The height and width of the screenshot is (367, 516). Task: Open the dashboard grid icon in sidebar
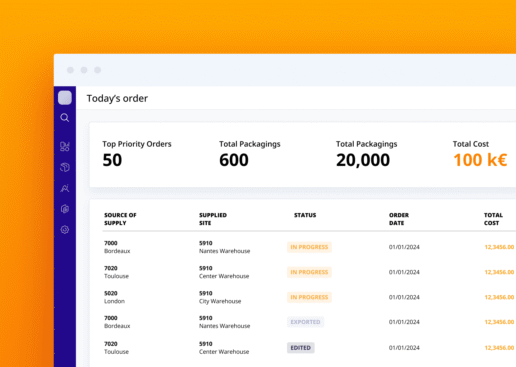65,146
